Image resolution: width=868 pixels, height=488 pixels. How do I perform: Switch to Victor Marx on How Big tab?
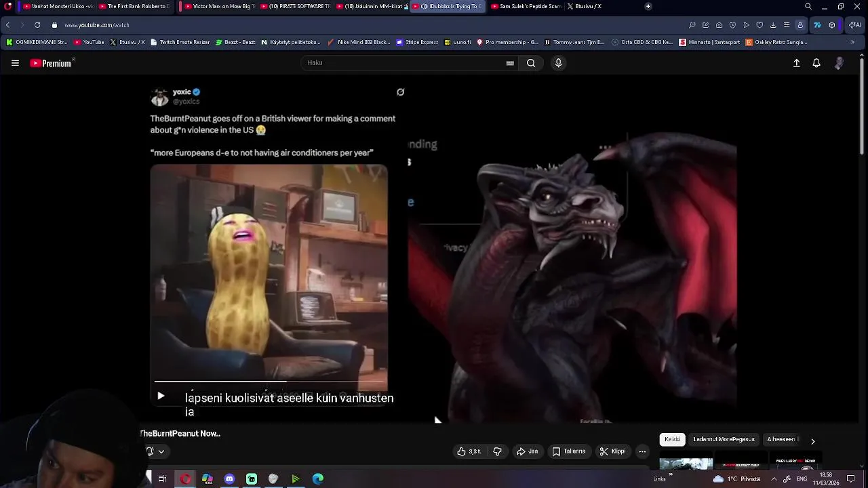tap(218, 7)
